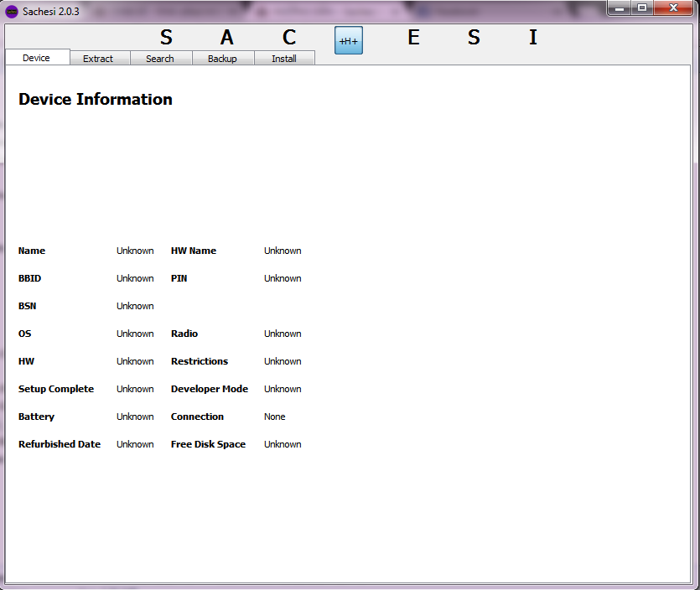Click the Free Disk Space label
700x590 pixels.
pyautogui.click(x=208, y=444)
